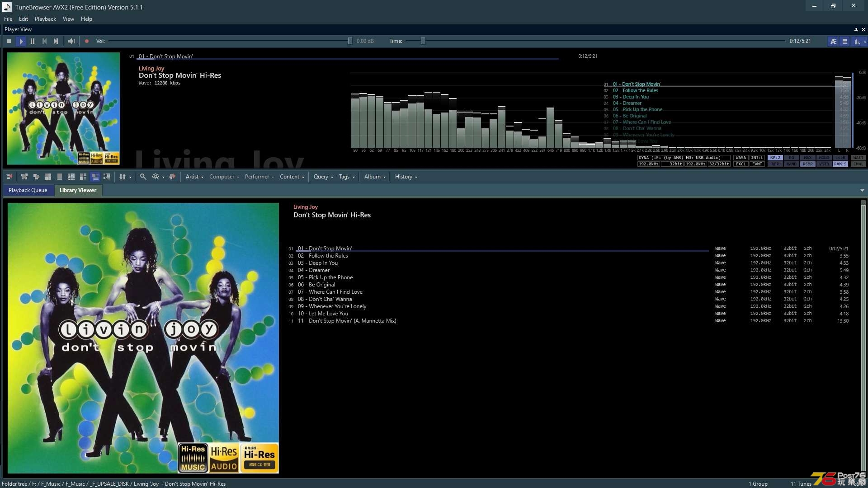Select track 10 - Let Me Love You
The height and width of the screenshot is (488, 868).
(568, 314)
